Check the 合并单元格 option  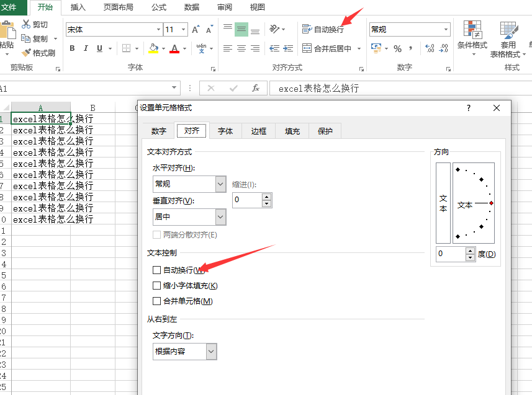(157, 301)
